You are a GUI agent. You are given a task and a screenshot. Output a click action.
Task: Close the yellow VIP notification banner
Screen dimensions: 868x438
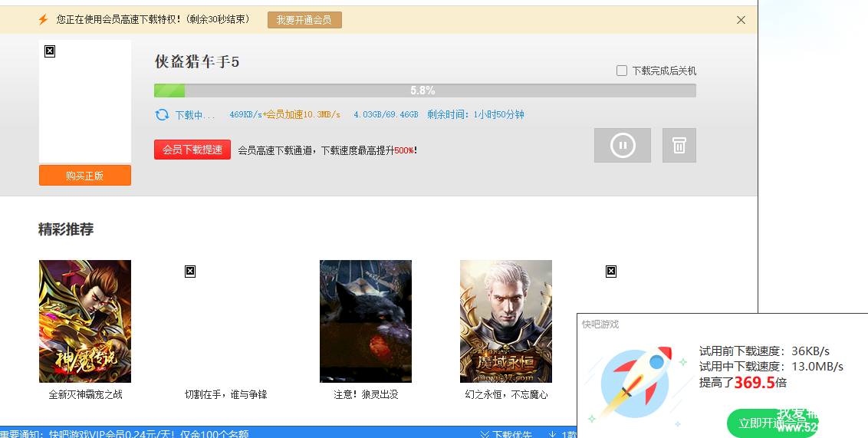(741, 20)
